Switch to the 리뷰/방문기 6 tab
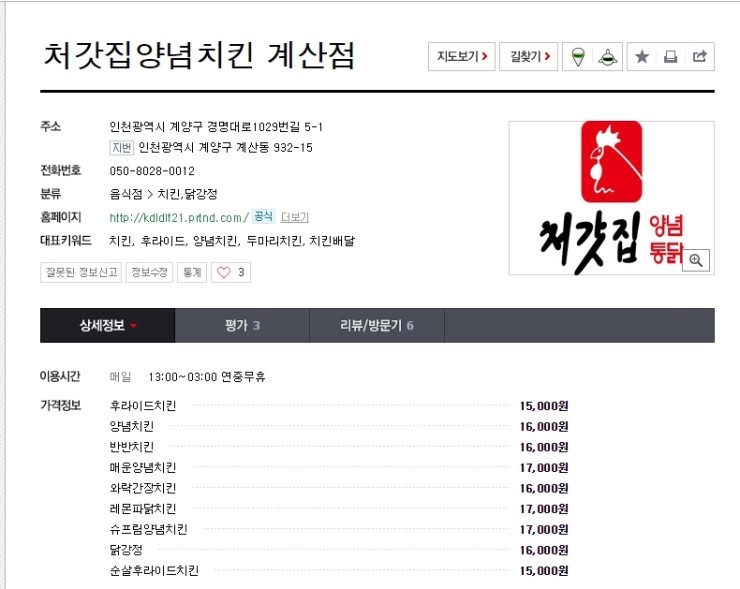Image resolution: width=740 pixels, height=589 pixels. [x=377, y=325]
